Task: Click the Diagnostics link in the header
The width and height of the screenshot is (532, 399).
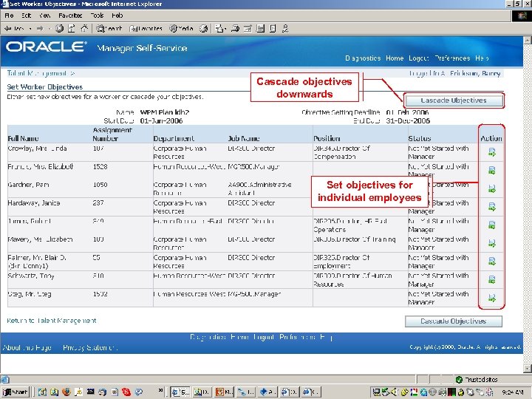Action: click(363, 58)
